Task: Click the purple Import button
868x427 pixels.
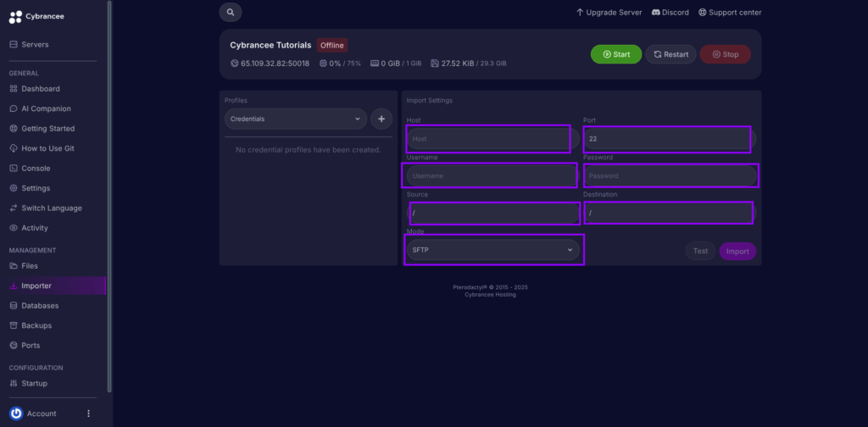Action: coord(737,251)
